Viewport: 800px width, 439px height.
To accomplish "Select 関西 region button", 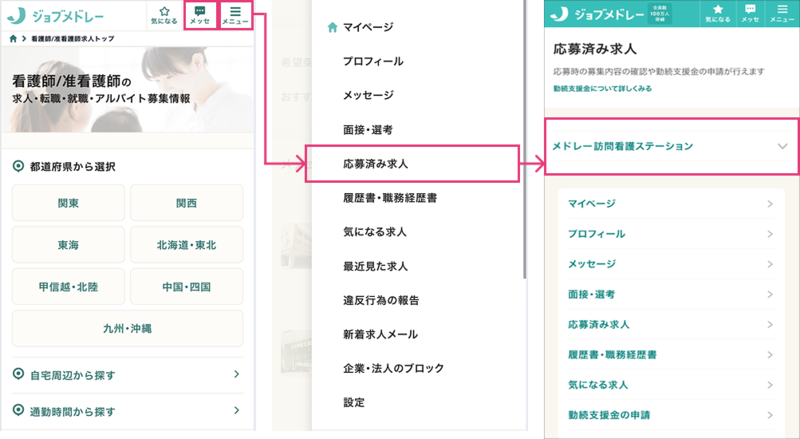I will [187, 203].
